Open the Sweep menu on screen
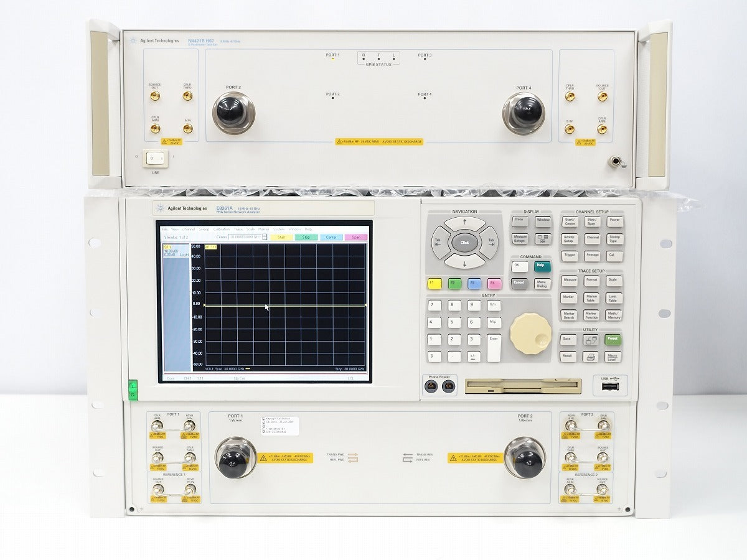 (204, 229)
